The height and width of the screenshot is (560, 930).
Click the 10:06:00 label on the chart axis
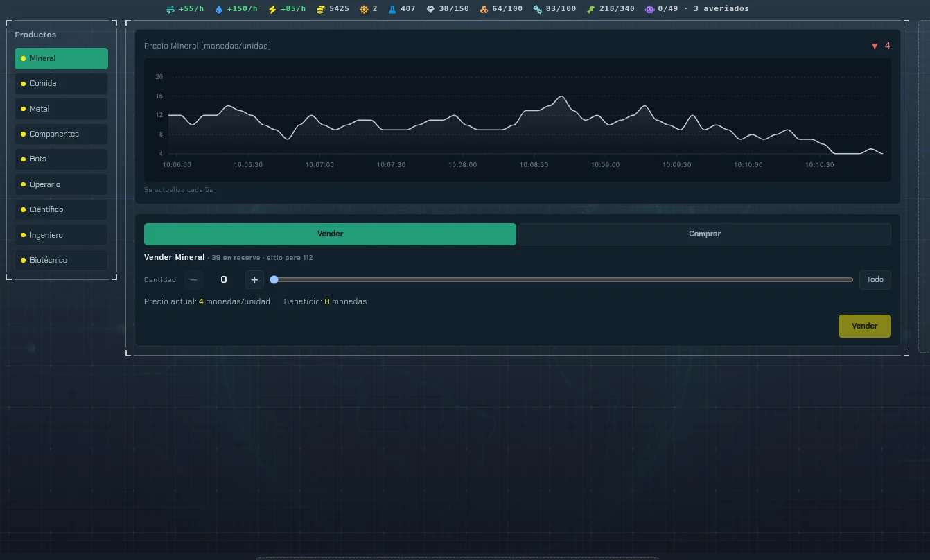point(177,165)
